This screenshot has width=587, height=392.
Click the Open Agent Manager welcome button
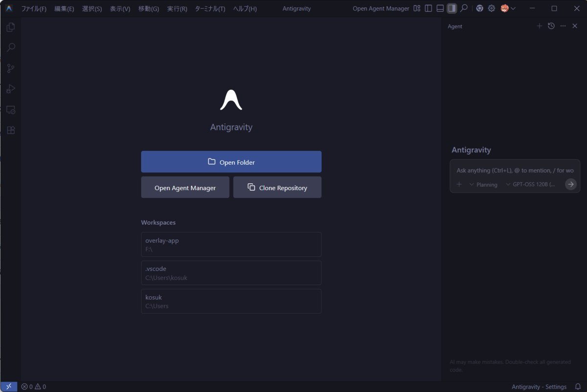(x=185, y=187)
